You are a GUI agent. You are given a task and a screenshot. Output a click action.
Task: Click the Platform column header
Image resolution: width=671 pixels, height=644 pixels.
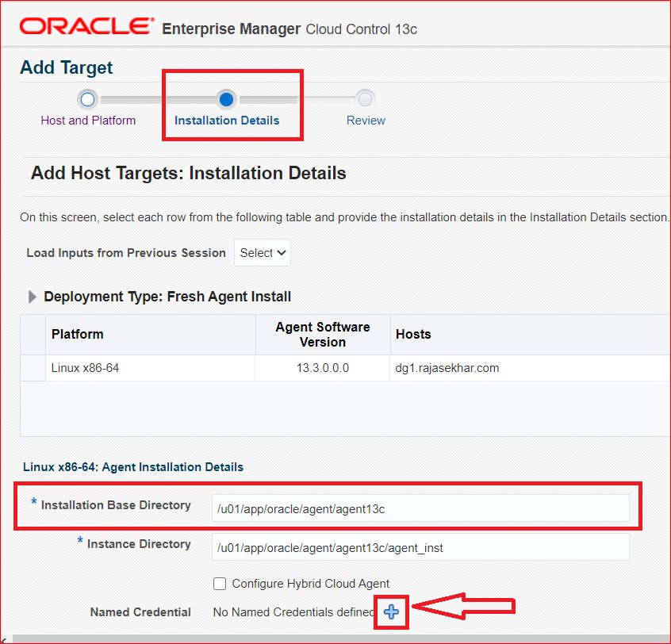coord(78,334)
